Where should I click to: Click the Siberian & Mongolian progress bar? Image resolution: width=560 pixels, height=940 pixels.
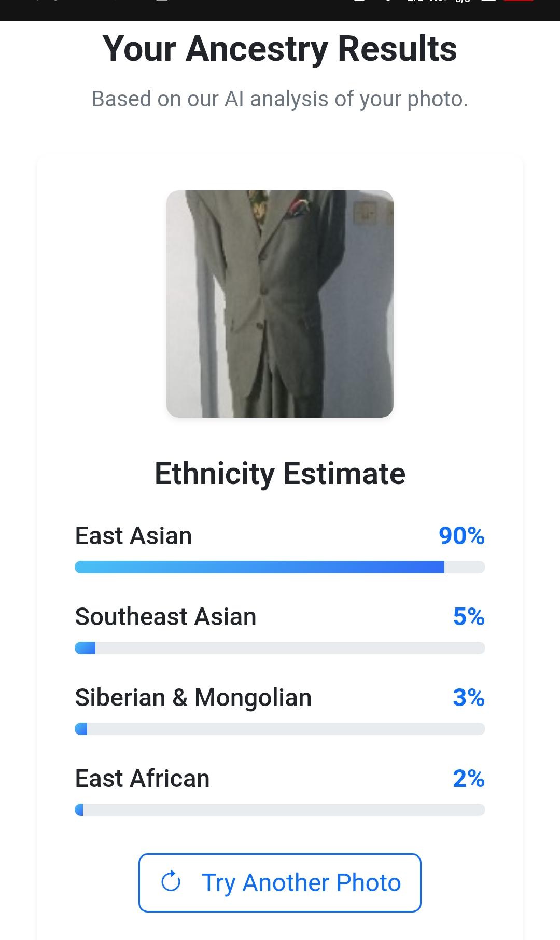tap(280, 729)
